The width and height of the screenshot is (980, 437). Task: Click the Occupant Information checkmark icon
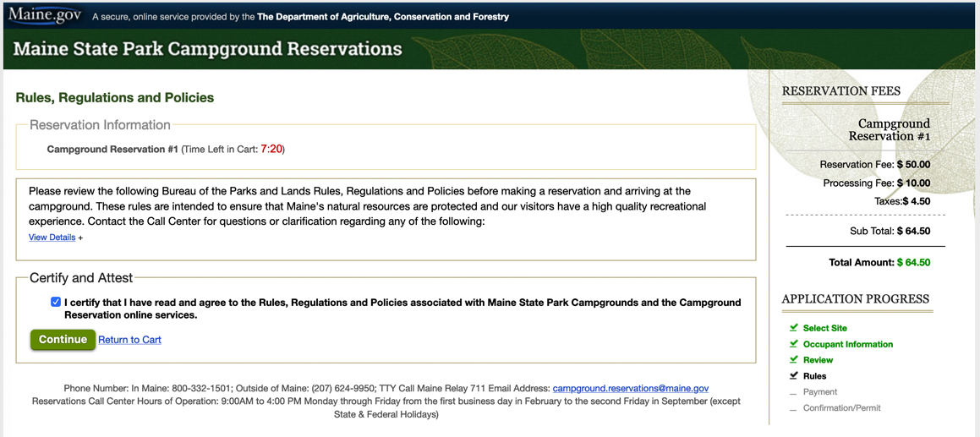(794, 344)
